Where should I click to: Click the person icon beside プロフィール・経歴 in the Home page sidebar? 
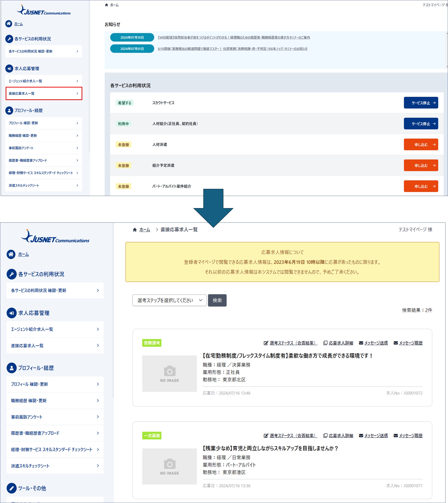click(9, 110)
